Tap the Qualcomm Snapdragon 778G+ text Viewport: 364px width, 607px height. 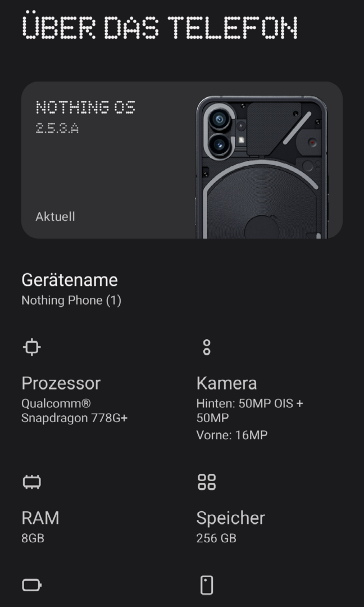pos(74,411)
